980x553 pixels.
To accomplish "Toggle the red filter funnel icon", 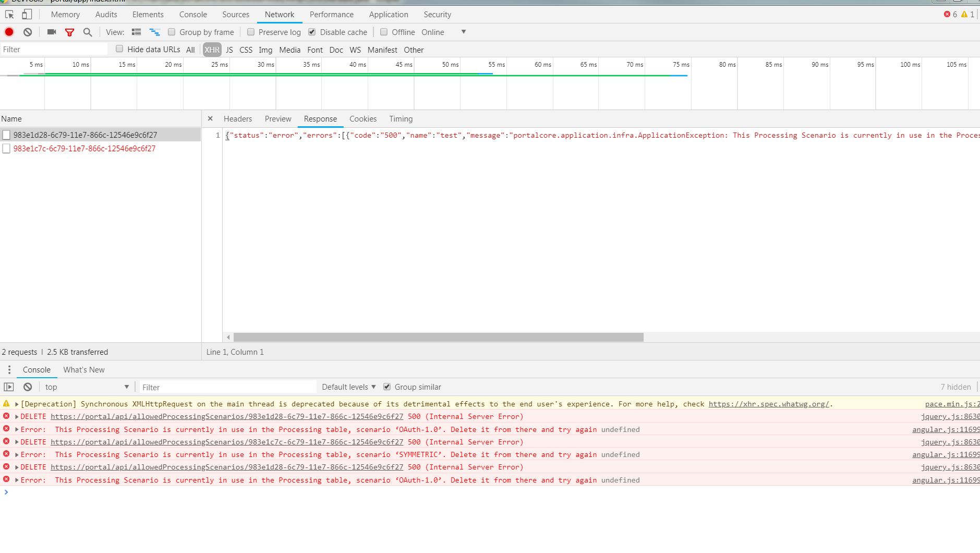I will click(69, 32).
